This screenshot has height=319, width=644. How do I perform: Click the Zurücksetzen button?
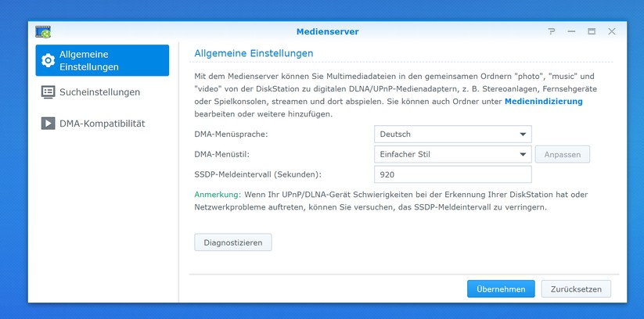576,289
